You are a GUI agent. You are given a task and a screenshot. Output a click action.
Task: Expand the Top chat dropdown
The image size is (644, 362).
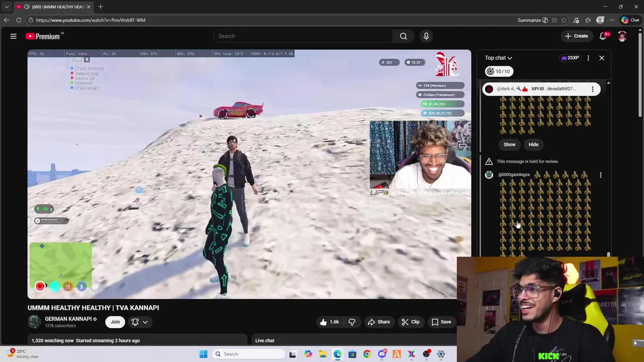(x=499, y=58)
